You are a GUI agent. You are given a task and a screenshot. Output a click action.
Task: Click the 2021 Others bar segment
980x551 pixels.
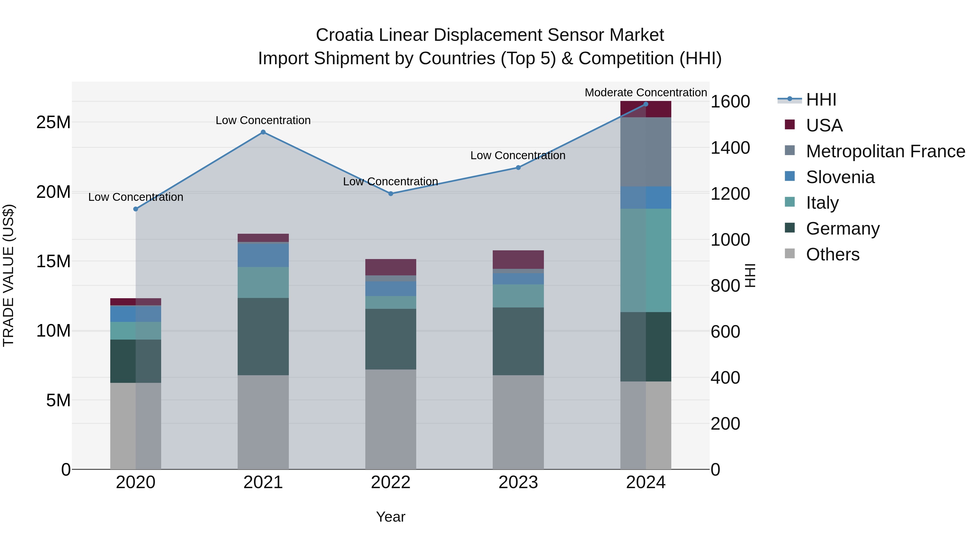[263, 422]
